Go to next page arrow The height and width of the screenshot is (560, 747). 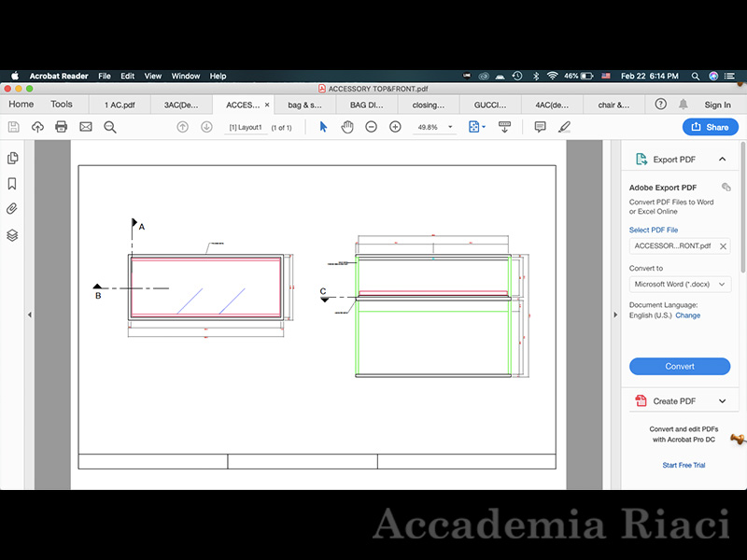point(206,127)
